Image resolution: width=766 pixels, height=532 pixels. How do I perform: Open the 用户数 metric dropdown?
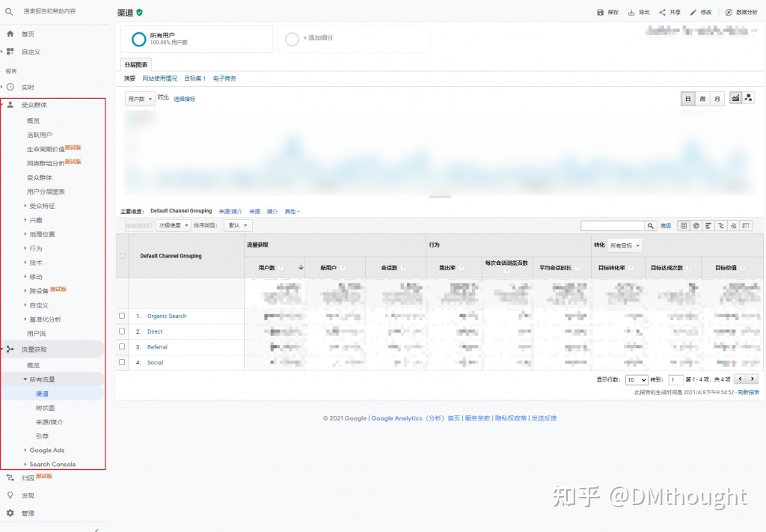pyautogui.click(x=140, y=100)
